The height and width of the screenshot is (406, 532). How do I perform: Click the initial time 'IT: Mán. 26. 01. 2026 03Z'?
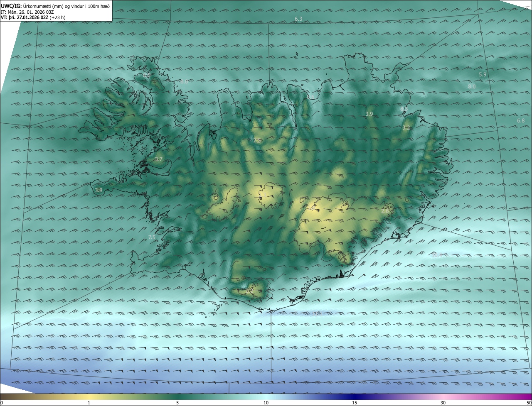click(27, 12)
